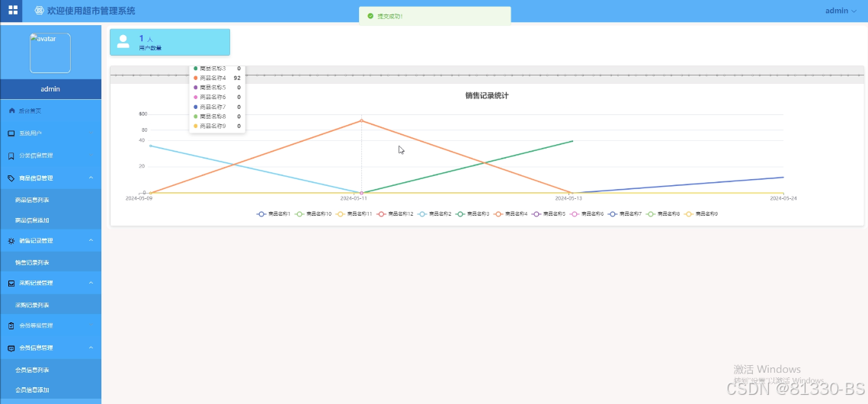
Task: Toggle the 商品名称7 series in the chart legend
Action: pos(625,213)
